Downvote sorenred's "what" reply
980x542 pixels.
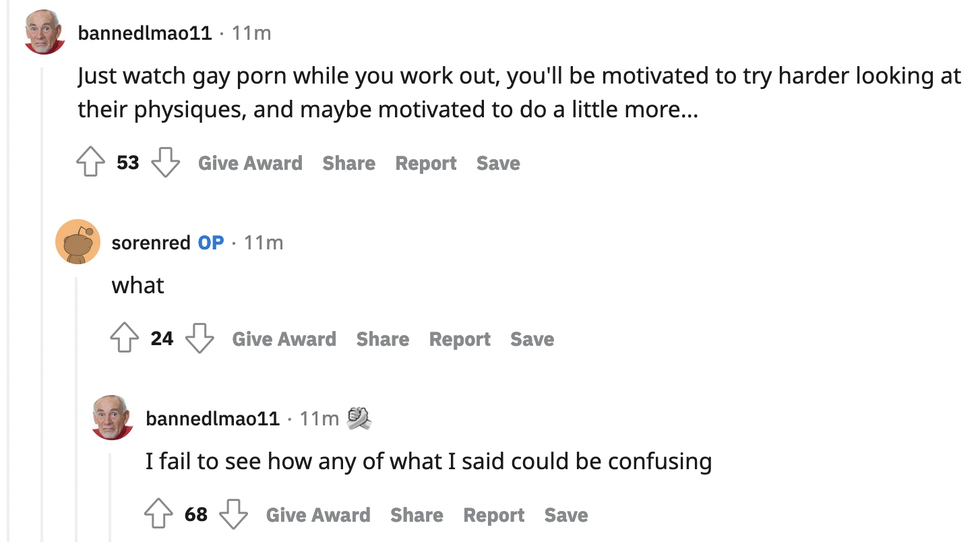tap(200, 338)
